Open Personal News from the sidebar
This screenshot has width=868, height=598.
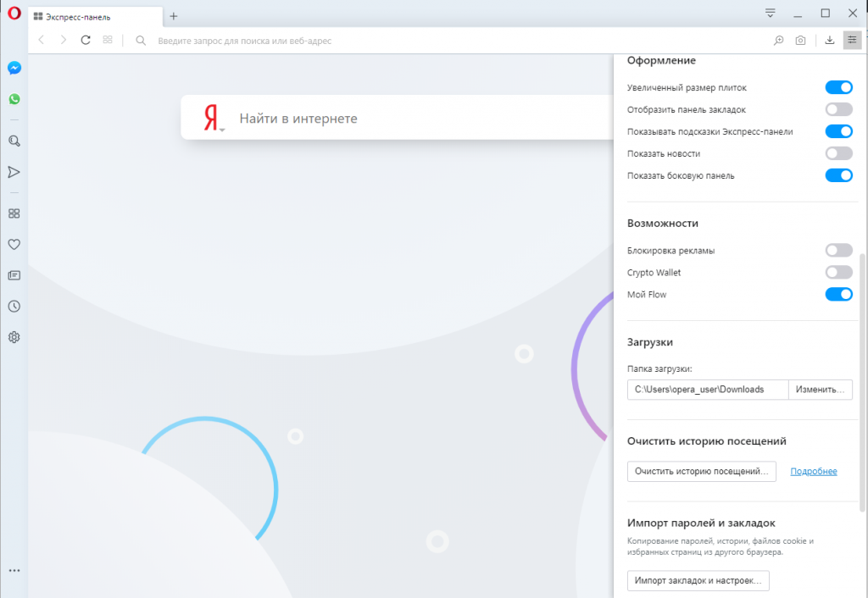pos(14,275)
